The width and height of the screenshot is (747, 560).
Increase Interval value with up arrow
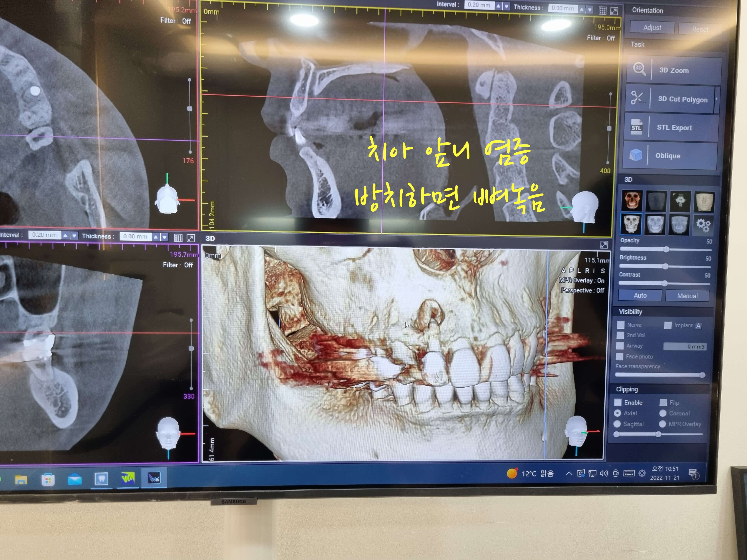click(x=498, y=6)
